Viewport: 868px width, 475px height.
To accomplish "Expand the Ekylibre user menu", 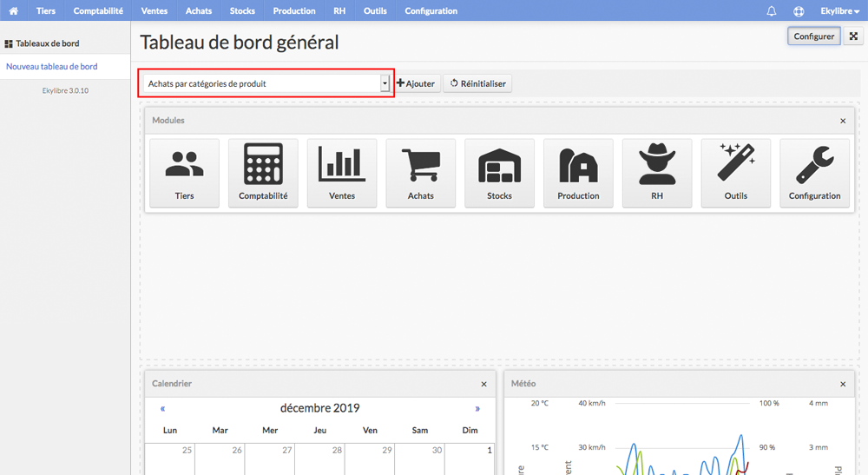I will 839,11.
